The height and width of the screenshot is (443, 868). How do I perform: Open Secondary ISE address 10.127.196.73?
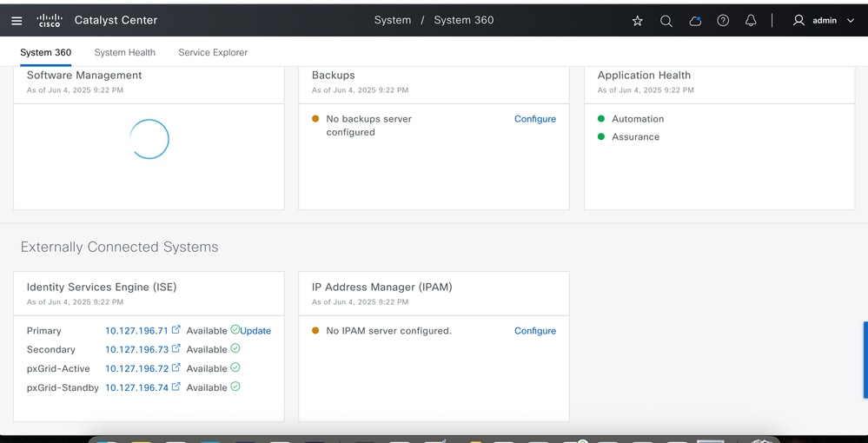tap(136, 350)
